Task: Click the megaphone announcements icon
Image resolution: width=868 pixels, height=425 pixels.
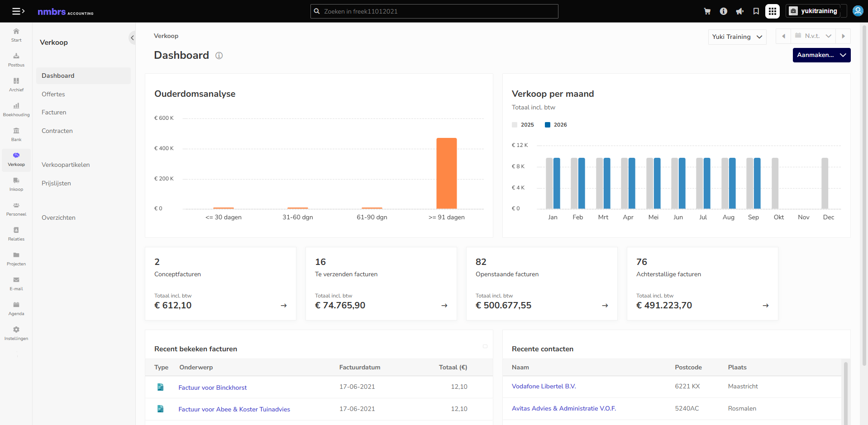Action: coord(739,11)
